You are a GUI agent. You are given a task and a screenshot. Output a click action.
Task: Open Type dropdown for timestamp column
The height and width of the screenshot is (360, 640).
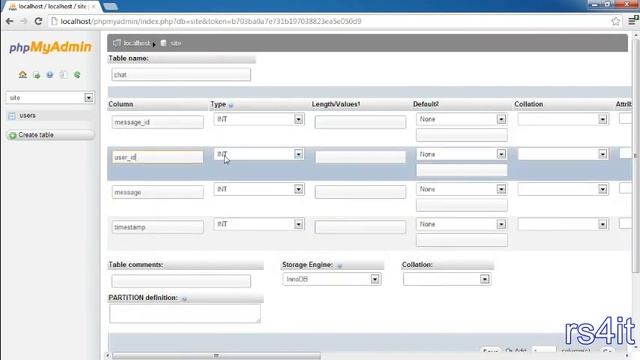click(298, 224)
